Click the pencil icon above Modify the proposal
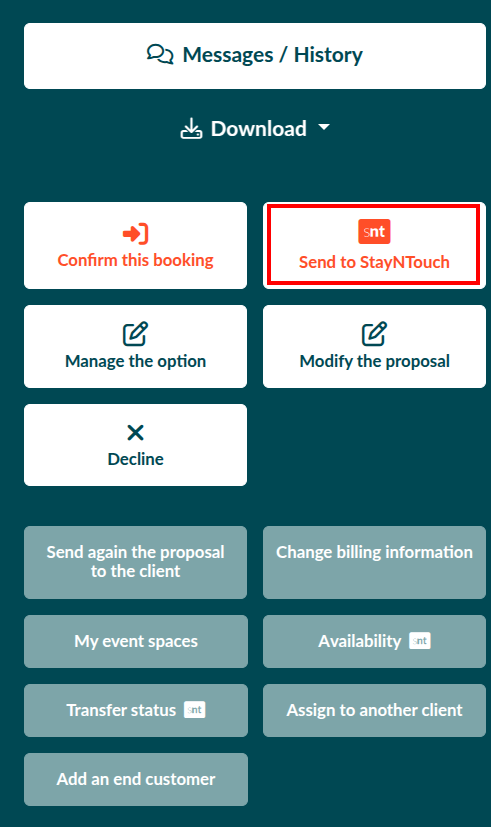 pos(374,334)
